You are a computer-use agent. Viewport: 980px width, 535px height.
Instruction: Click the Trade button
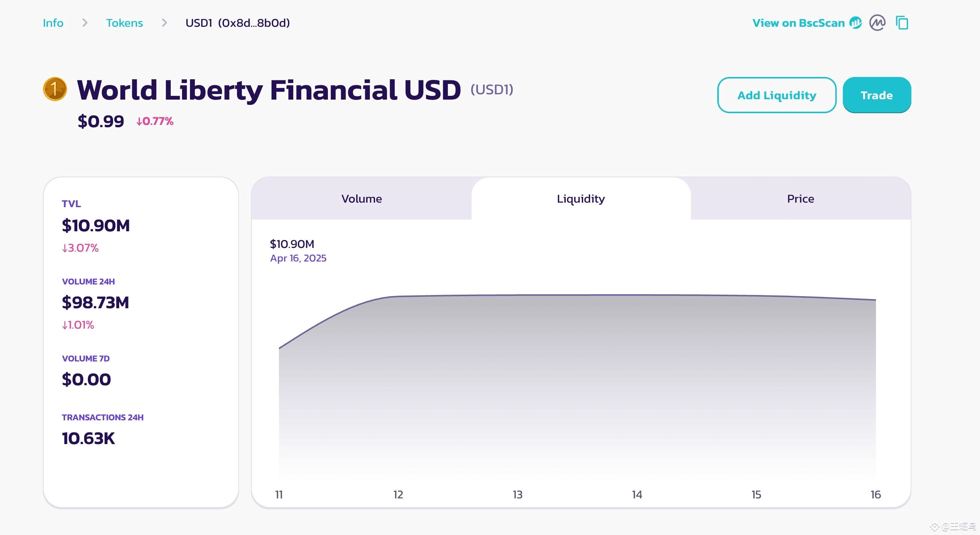[876, 95]
